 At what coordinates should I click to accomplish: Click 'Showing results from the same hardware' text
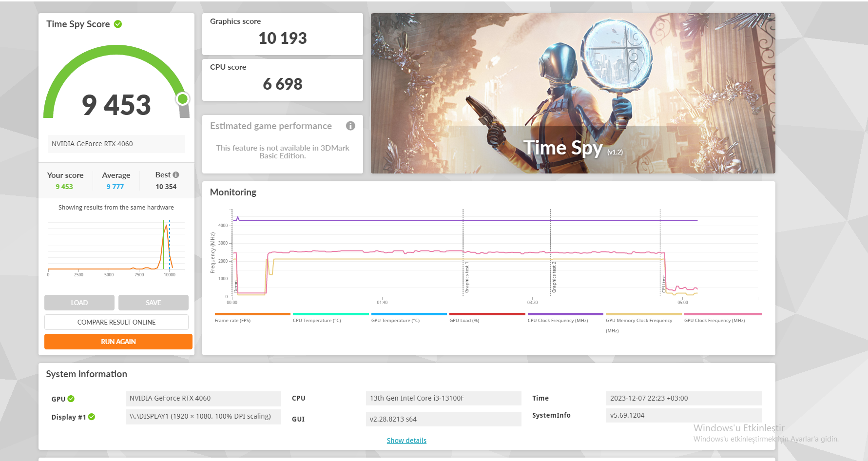tap(116, 207)
